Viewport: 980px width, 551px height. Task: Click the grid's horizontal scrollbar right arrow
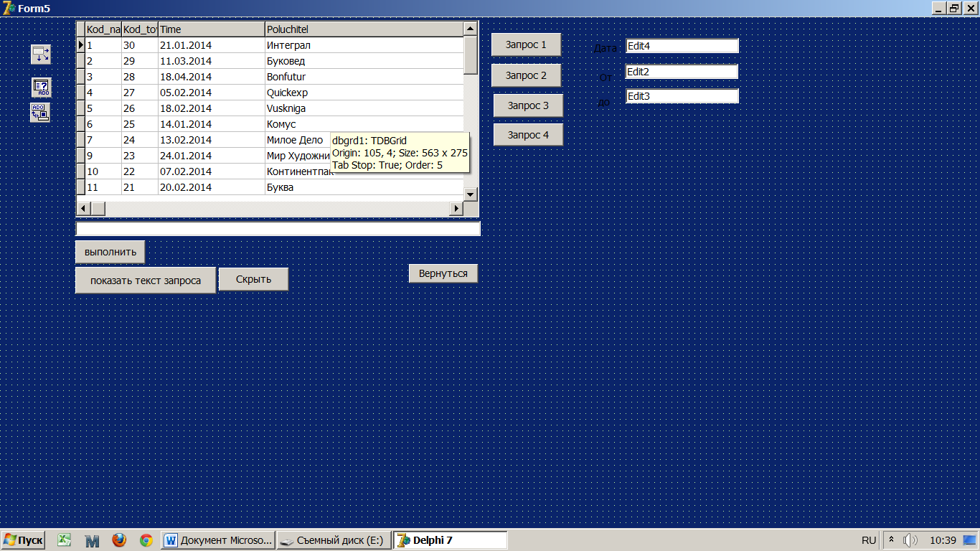pyautogui.click(x=456, y=208)
